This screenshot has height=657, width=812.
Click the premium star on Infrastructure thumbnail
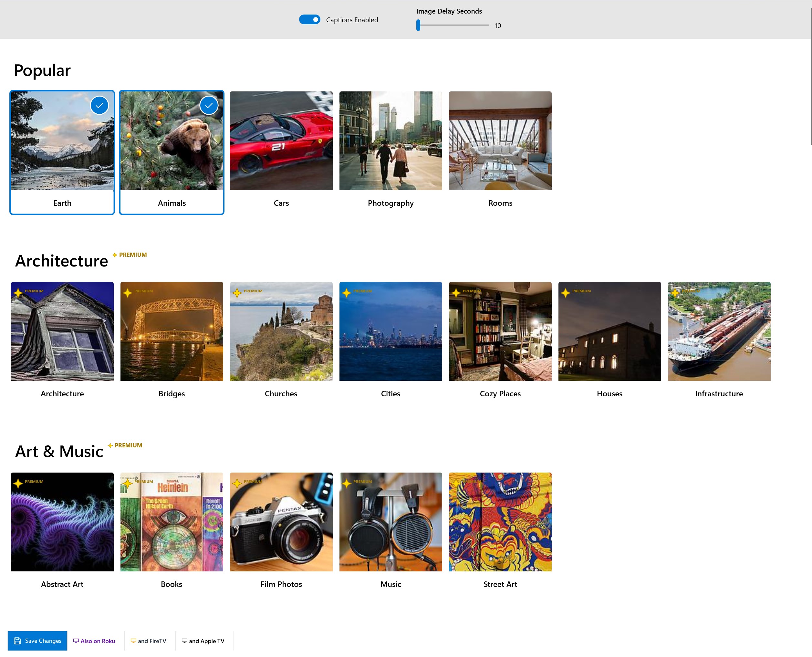point(675,293)
